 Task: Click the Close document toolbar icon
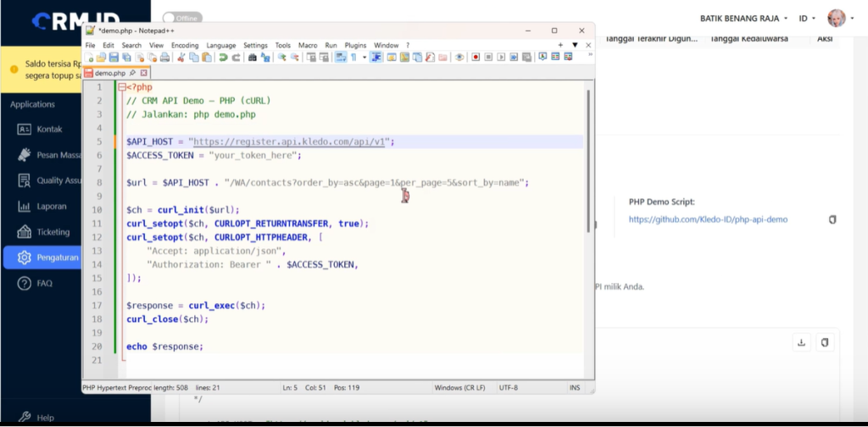tap(140, 57)
